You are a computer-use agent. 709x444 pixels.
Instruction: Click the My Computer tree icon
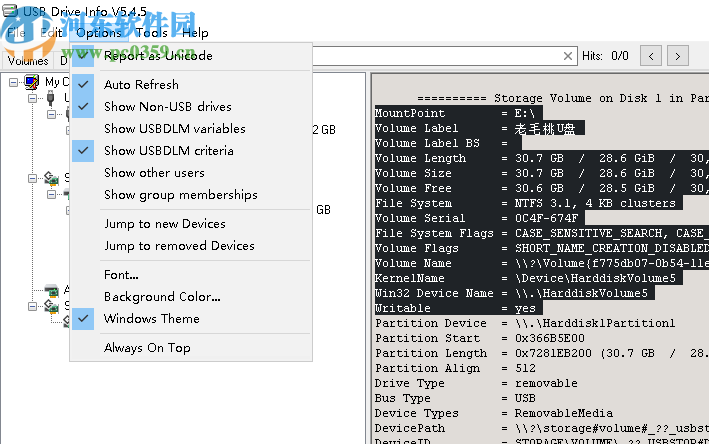[32, 82]
